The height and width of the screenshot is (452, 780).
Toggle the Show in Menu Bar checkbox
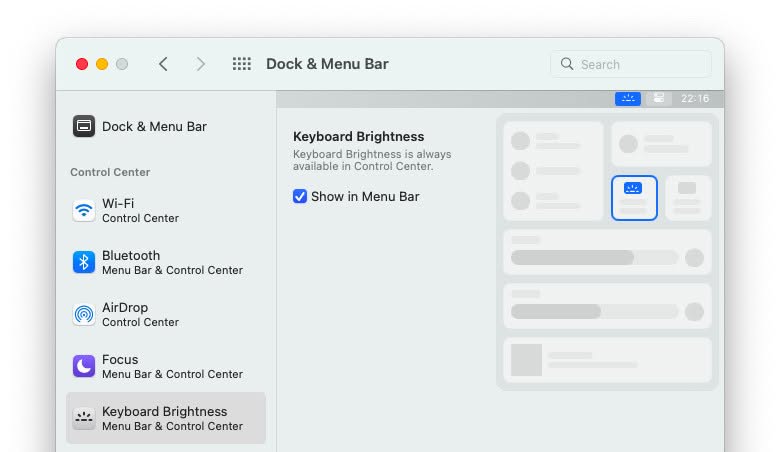[299, 196]
